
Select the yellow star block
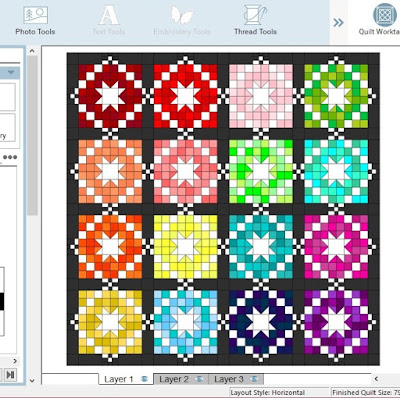point(186,247)
